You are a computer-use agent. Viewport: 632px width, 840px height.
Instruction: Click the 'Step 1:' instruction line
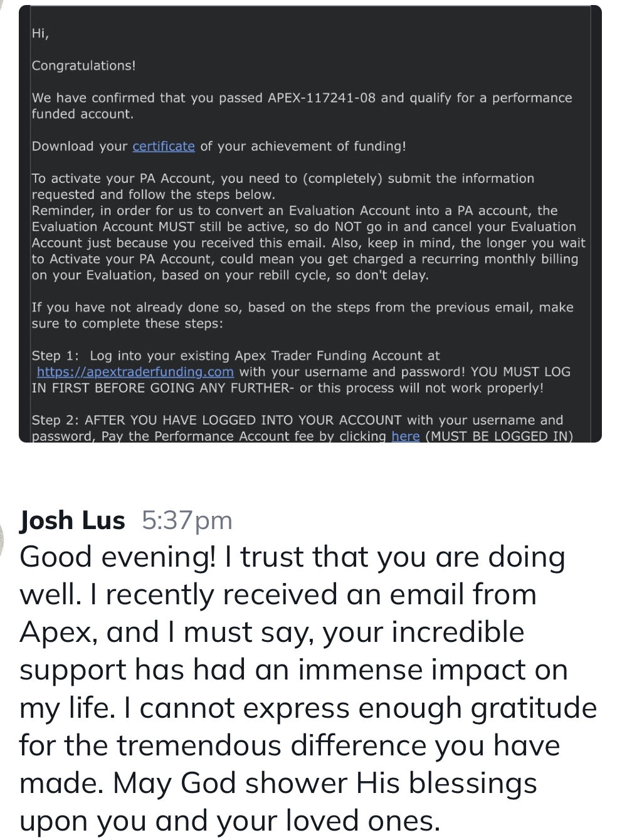[236, 355]
